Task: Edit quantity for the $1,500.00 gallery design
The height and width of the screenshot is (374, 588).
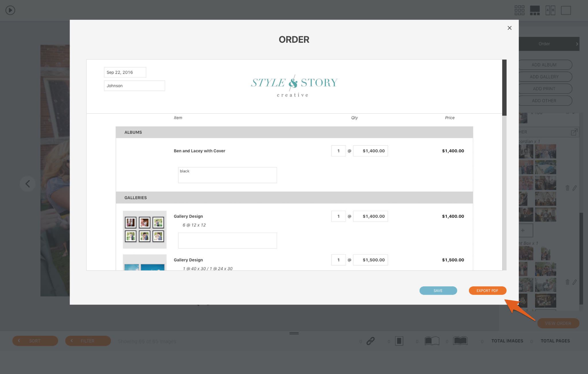Action: pos(338,260)
